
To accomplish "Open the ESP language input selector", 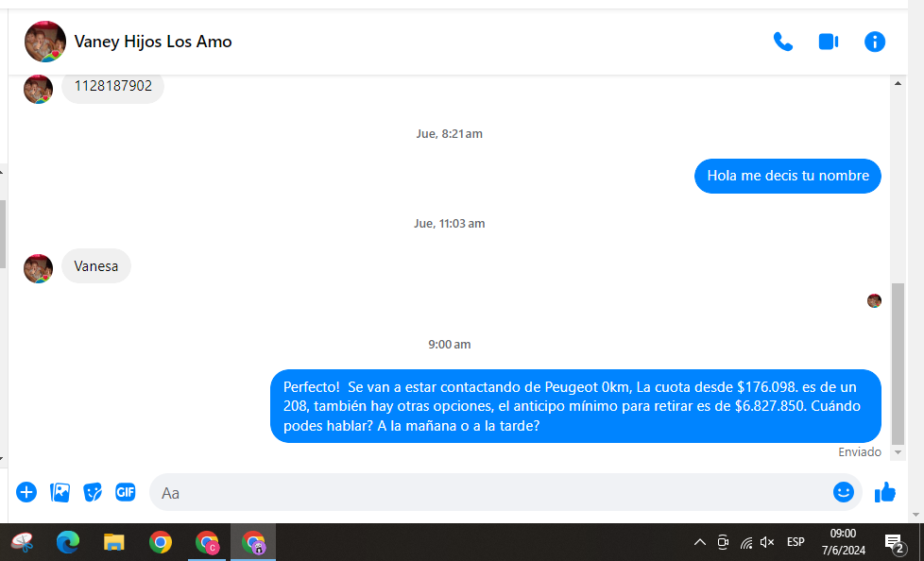I will tap(796, 542).
